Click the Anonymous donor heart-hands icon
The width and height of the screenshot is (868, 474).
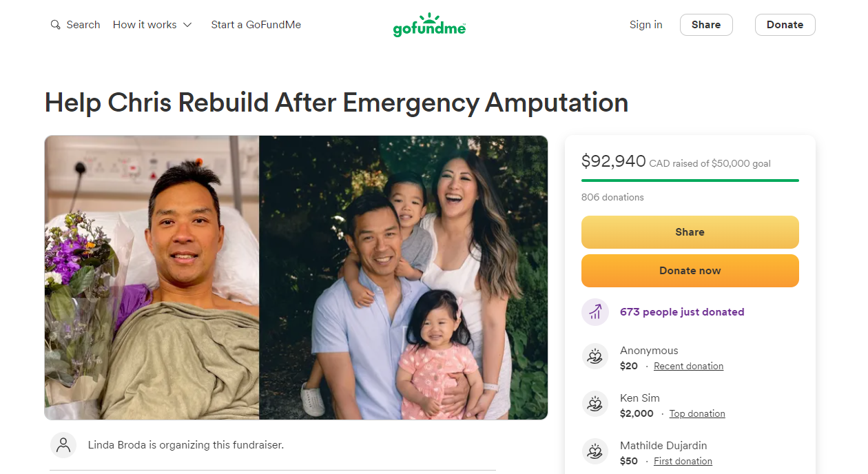tap(595, 357)
